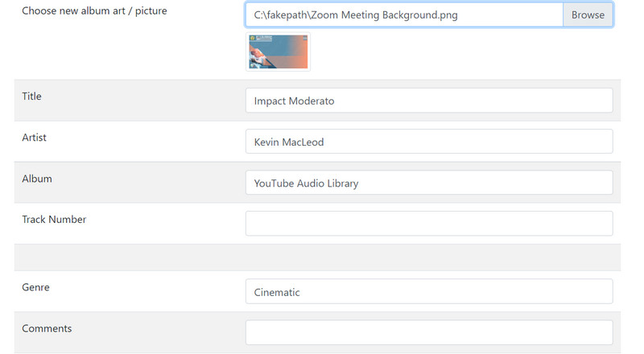Place cursor in 'YouTube Audio Library' text
The width and height of the screenshot is (644, 354).
click(x=306, y=183)
